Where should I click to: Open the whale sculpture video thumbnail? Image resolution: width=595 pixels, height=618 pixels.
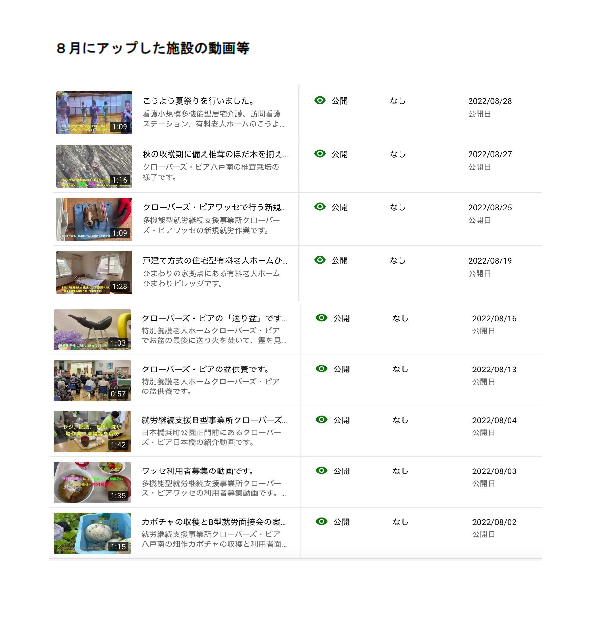(93, 329)
